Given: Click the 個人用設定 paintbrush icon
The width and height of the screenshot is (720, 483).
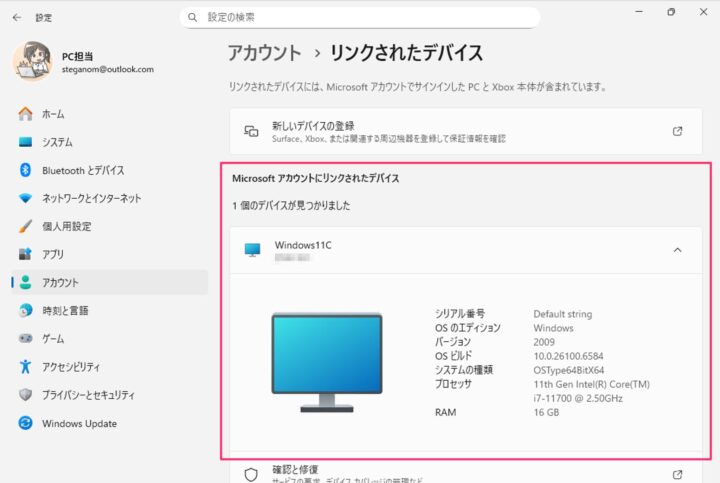Looking at the screenshot, I should click(26, 226).
